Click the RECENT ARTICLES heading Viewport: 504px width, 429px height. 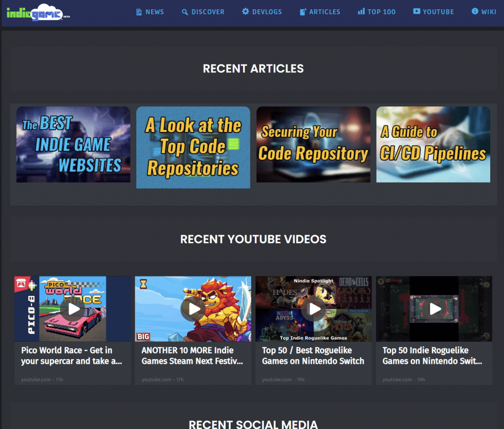point(253,68)
